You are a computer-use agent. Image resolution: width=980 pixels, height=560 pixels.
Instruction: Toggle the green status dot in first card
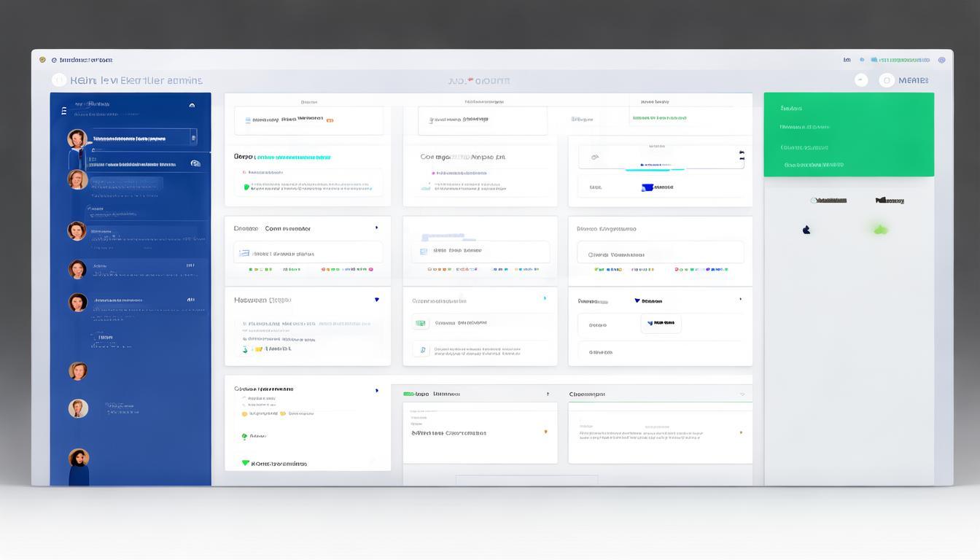pyautogui.click(x=246, y=187)
